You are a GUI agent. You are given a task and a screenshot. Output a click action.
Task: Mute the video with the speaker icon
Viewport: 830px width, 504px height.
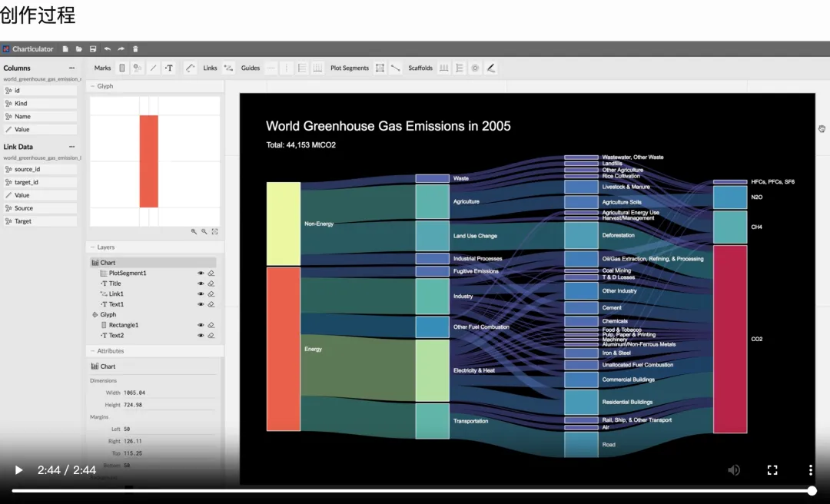[x=734, y=470]
